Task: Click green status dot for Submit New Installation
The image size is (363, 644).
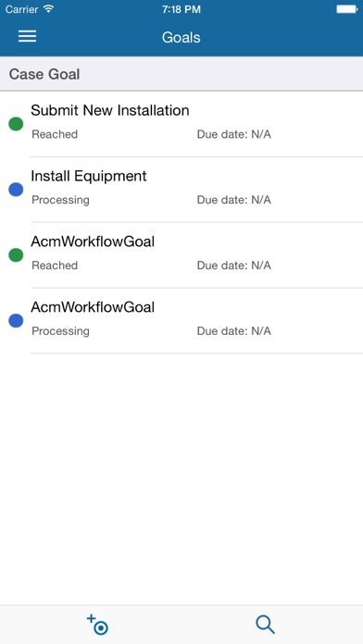Action: pos(16,124)
